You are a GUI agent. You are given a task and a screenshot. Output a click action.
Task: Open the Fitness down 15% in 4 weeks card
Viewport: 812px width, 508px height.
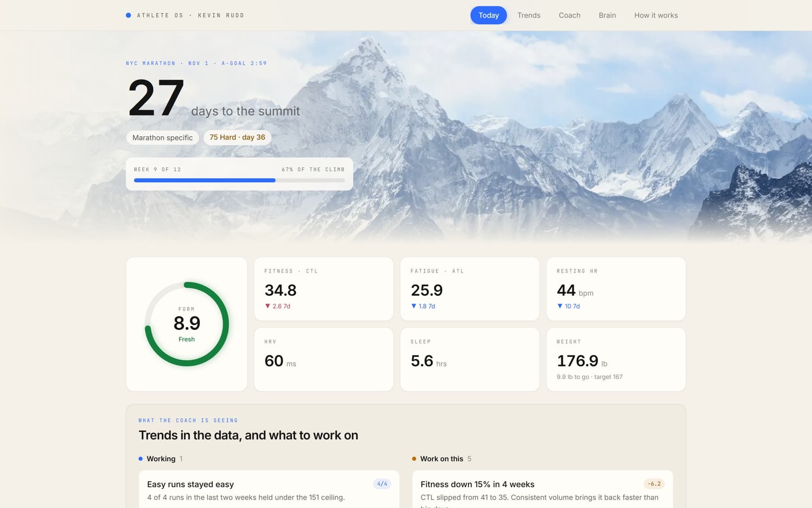pos(543,490)
